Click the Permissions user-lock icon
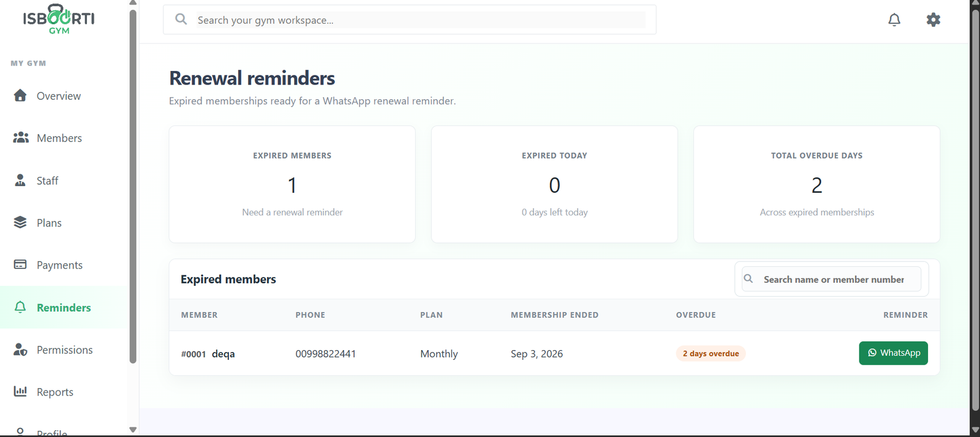 pyautogui.click(x=20, y=349)
